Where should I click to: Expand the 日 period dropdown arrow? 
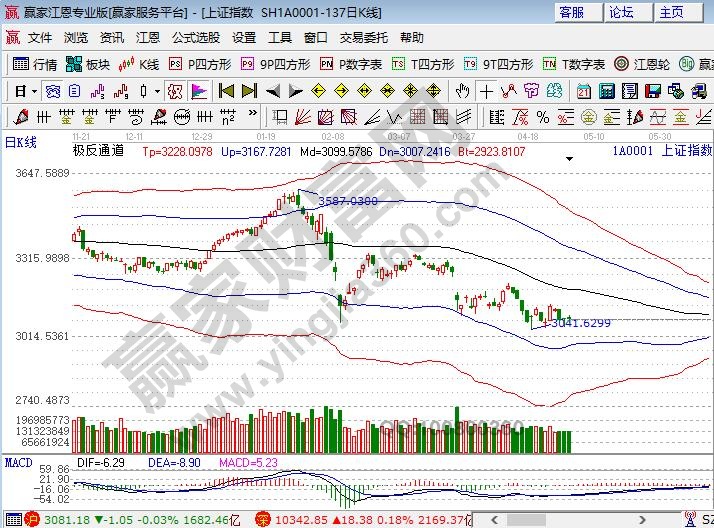point(34,90)
